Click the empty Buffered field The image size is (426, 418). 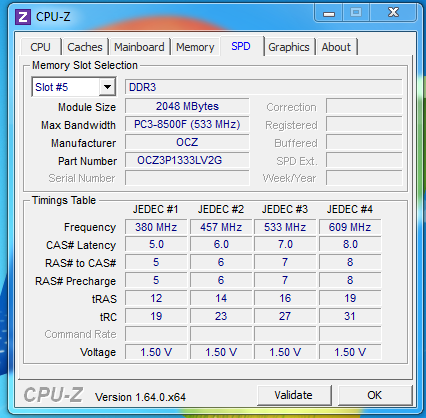(x=364, y=142)
